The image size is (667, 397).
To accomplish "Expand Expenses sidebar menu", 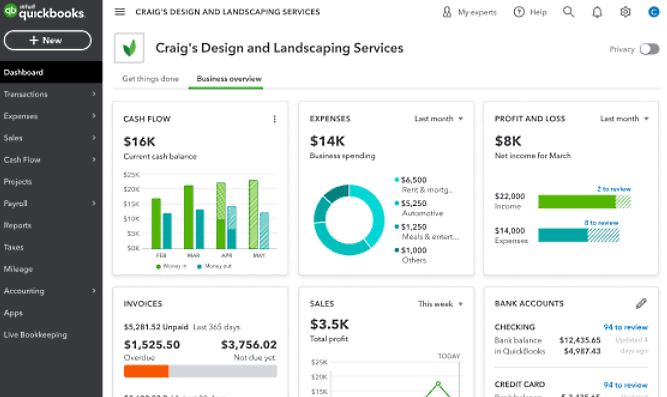I will pos(51,116).
